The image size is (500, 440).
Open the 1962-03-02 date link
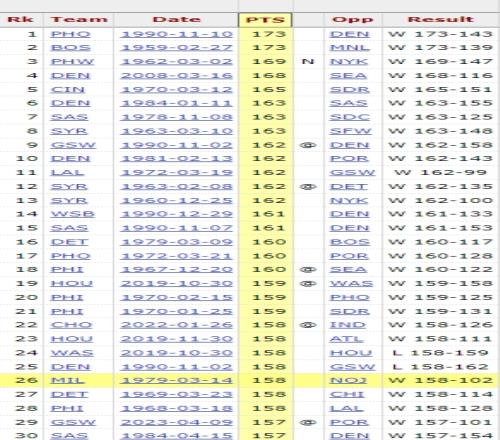(x=177, y=62)
